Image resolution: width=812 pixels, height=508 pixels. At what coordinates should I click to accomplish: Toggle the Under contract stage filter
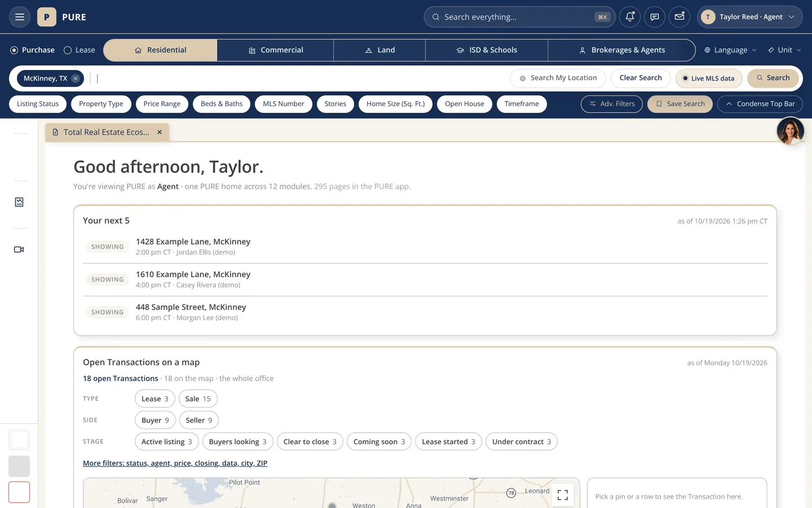522,441
